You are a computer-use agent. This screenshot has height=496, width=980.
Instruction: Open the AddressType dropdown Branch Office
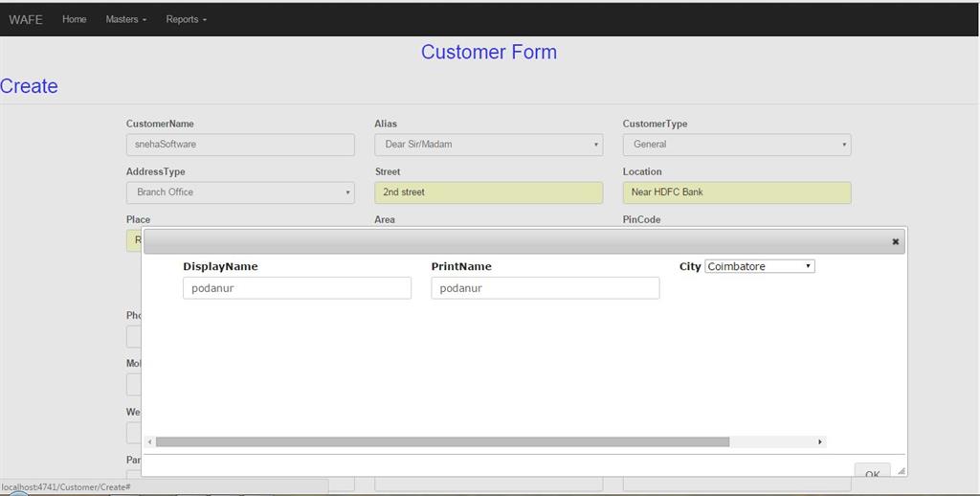[x=240, y=192]
